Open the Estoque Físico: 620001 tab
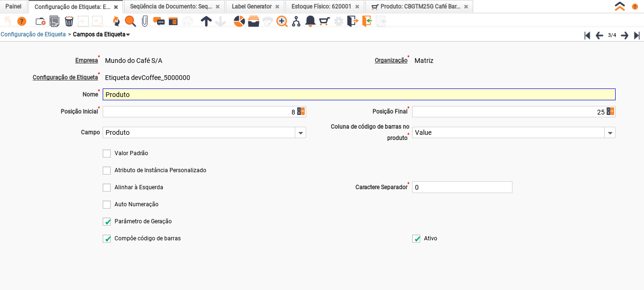The width and height of the screenshot is (644, 290). pyautogui.click(x=321, y=7)
